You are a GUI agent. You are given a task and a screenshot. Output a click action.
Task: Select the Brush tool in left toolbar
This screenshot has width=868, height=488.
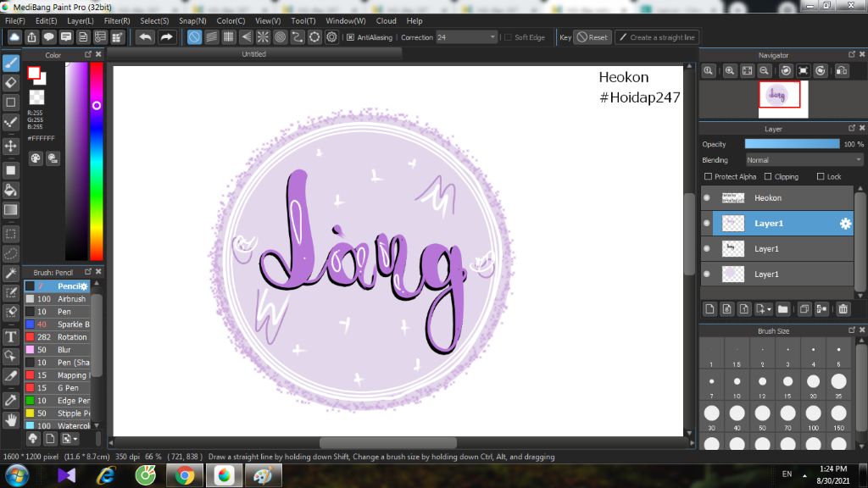pyautogui.click(x=11, y=63)
